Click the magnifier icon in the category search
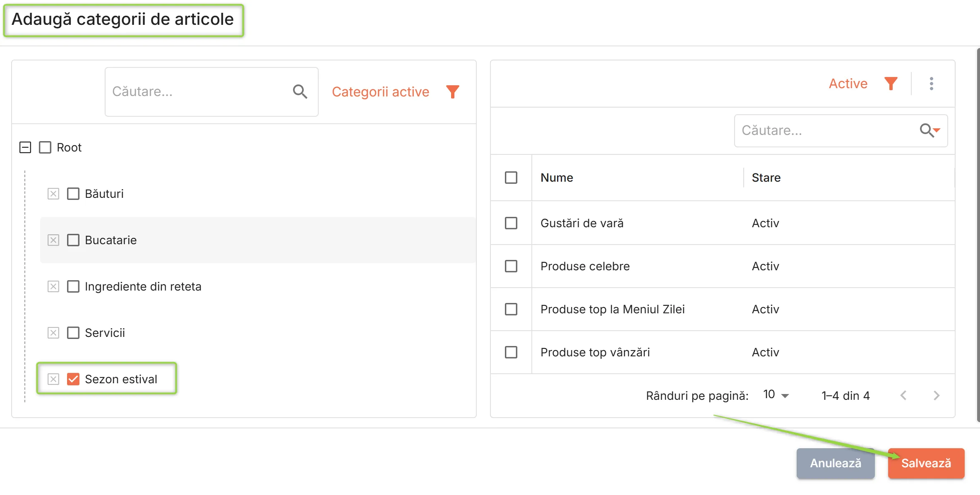This screenshot has height=495, width=980. click(x=300, y=91)
